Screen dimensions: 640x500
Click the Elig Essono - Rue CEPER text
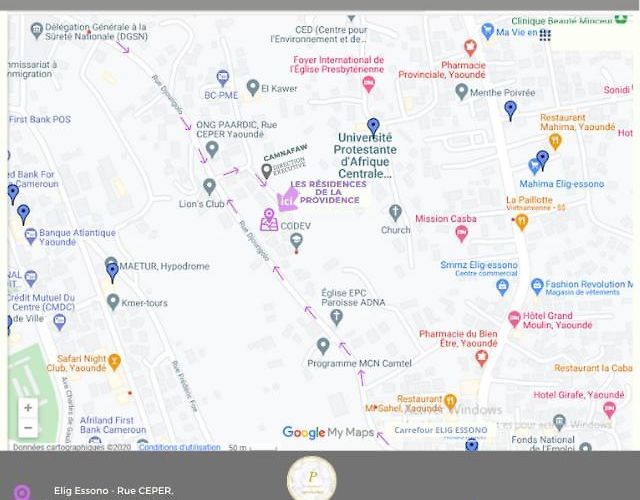coord(113,491)
